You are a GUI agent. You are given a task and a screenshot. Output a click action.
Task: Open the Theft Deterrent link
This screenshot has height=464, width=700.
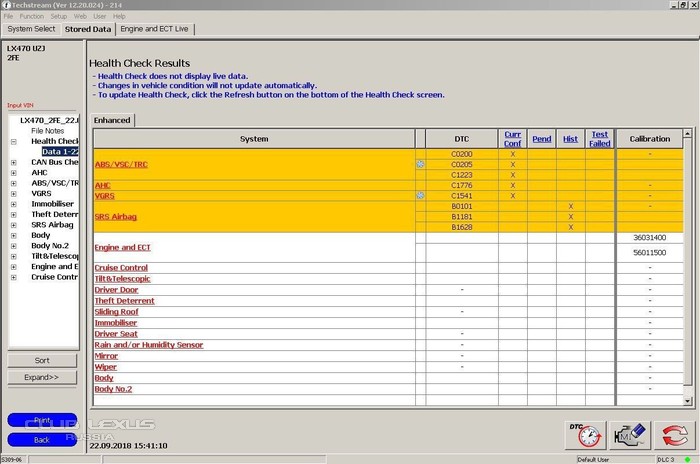124,301
